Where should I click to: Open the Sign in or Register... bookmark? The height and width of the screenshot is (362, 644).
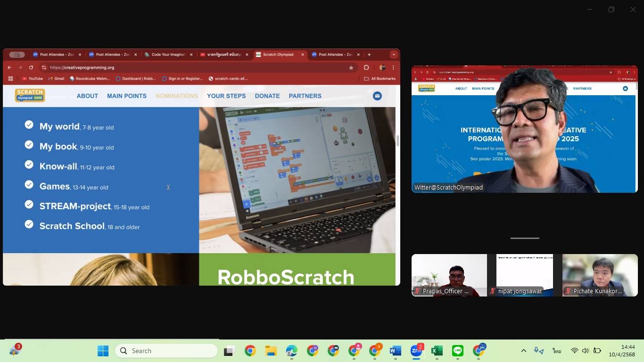coord(182,79)
